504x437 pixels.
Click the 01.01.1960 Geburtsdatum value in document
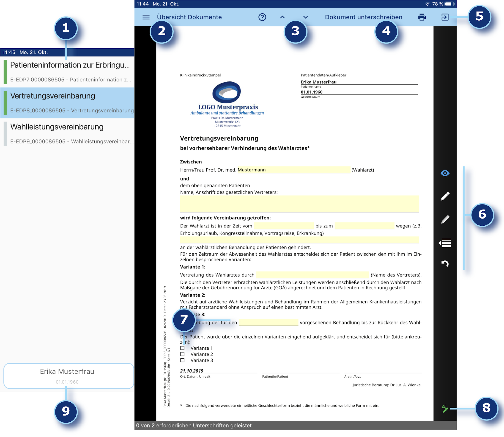pyautogui.click(x=312, y=92)
